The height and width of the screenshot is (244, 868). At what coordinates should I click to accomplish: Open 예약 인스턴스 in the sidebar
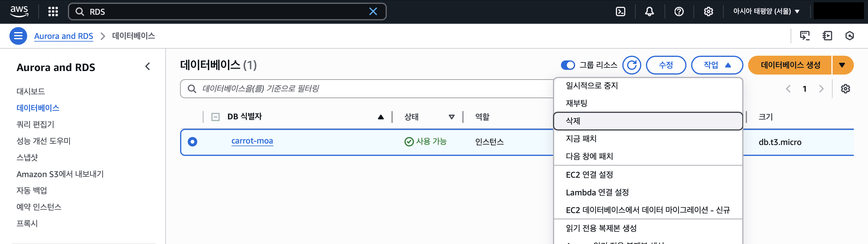(39, 207)
